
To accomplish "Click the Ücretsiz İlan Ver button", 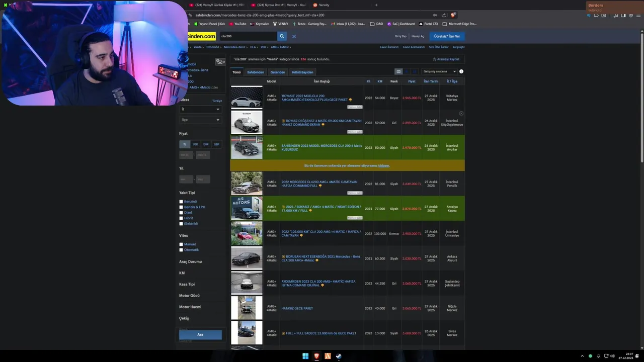I will 447,36.
